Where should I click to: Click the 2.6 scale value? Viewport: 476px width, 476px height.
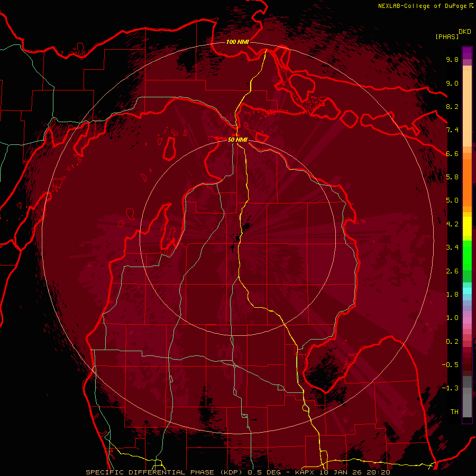[452, 271]
